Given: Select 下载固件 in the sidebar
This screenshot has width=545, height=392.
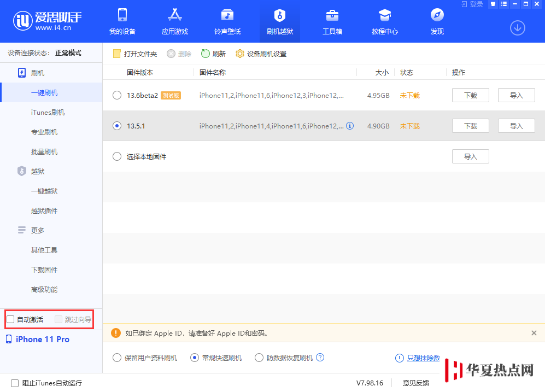Looking at the screenshot, I should 44,270.
